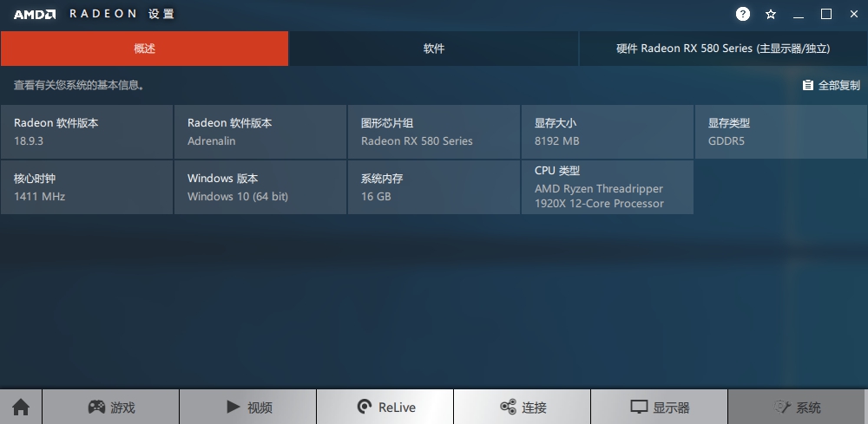The height and width of the screenshot is (424, 868).
Task: Maximize the Radeon settings window
Action: [x=826, y=15]
